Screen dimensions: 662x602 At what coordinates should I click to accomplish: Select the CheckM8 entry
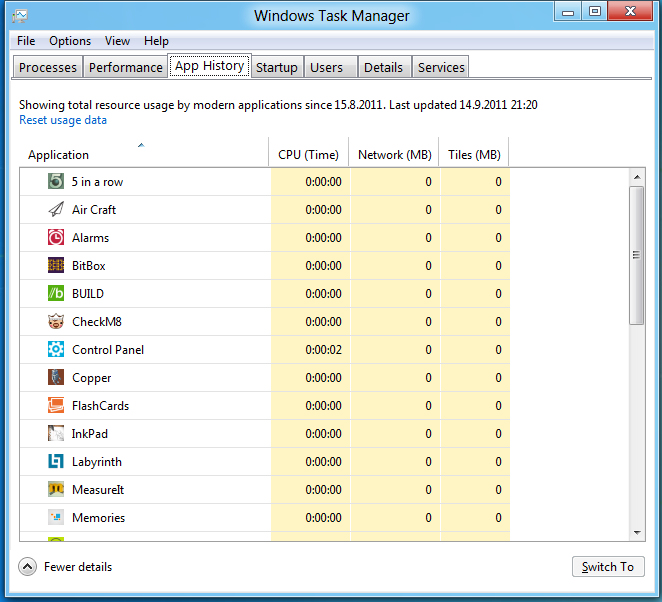(265, 321)
